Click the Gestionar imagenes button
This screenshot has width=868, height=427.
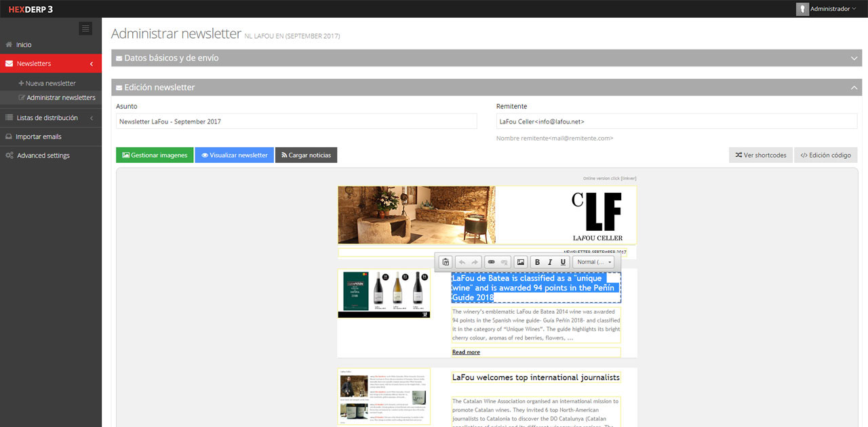coord(155,155)
